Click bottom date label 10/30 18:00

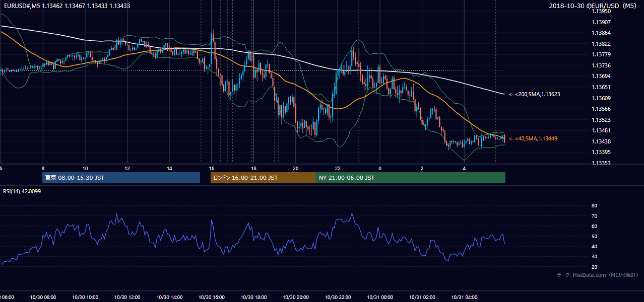(253, 297)
